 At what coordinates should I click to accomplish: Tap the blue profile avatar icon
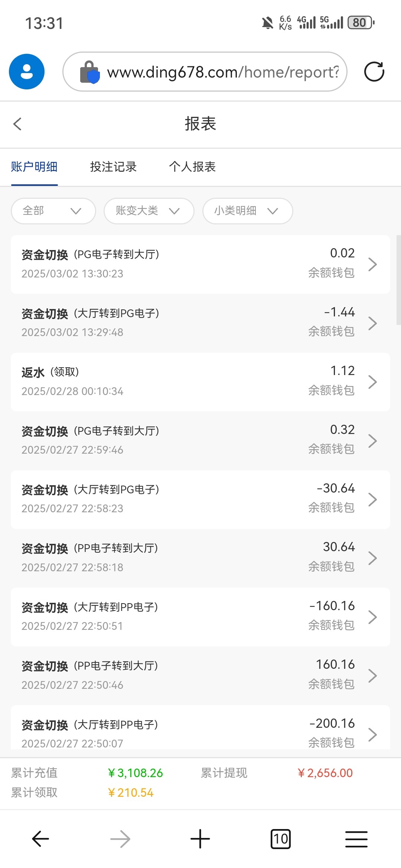point(27,72)
